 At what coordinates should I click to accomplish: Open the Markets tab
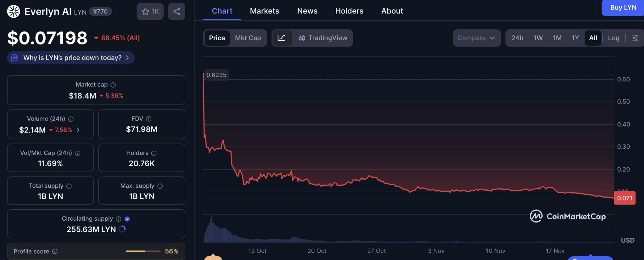(264, 11)
